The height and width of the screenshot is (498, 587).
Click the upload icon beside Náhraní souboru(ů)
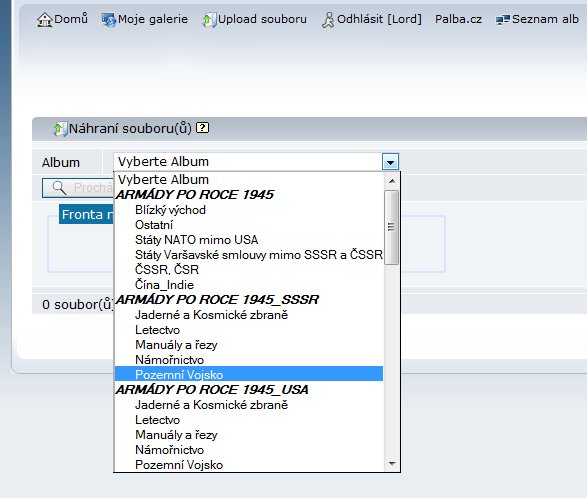click(60, 129)
